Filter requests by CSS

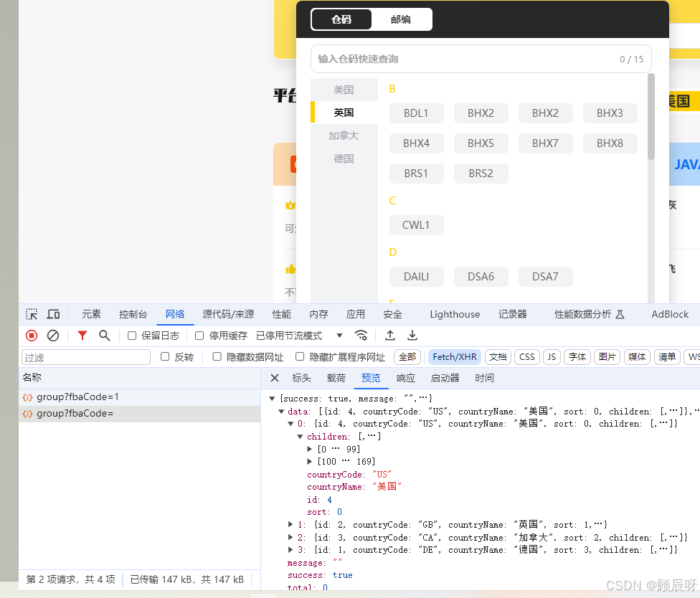pyautogui.click(x=527, y=357)
